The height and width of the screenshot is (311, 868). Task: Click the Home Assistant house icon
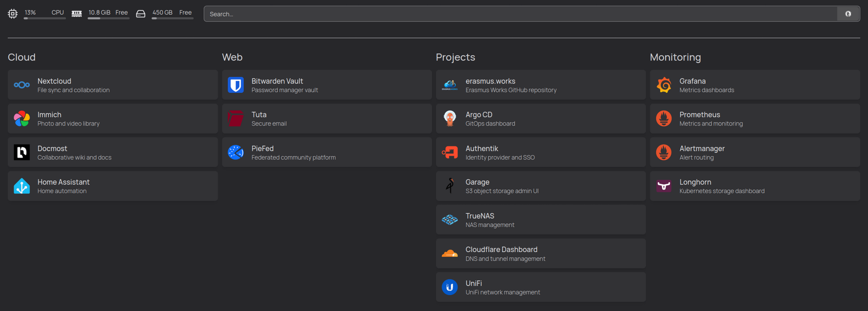[22, 186]
